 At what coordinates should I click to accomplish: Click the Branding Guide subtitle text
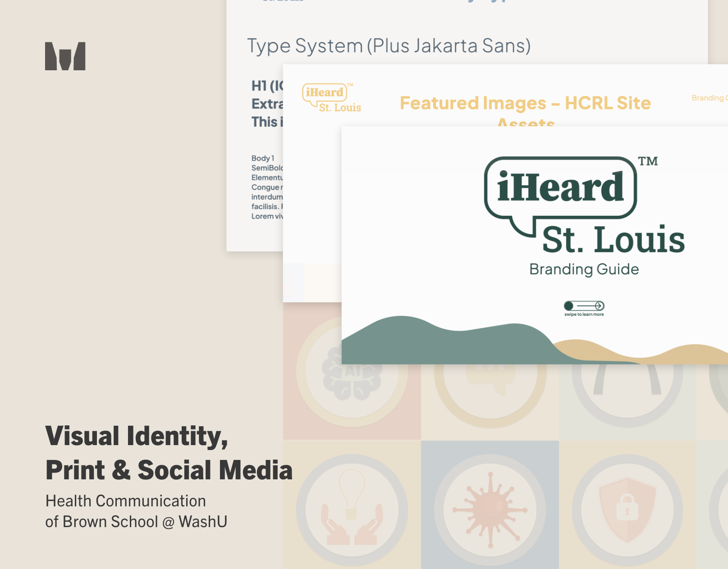pyautogui.click(x=584, y=269)
